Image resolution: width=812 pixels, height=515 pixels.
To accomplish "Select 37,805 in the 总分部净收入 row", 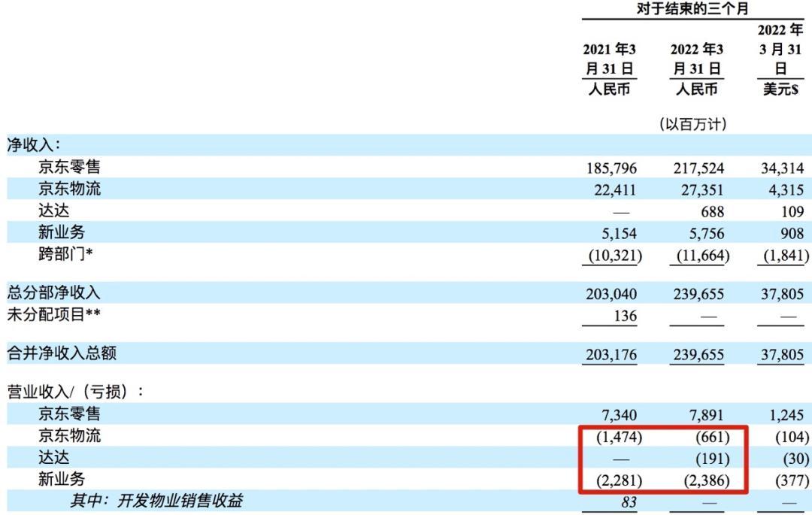I will pyautogui.click(x=783, y=294).
